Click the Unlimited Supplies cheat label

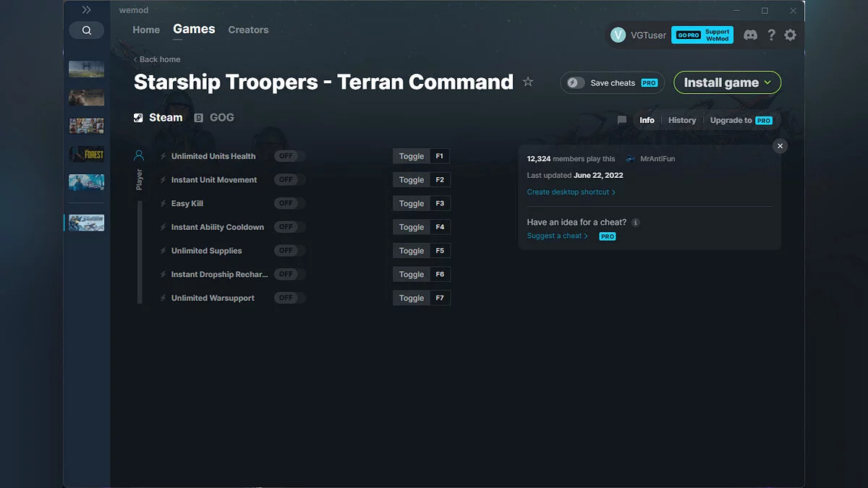[x=207, y=251]
